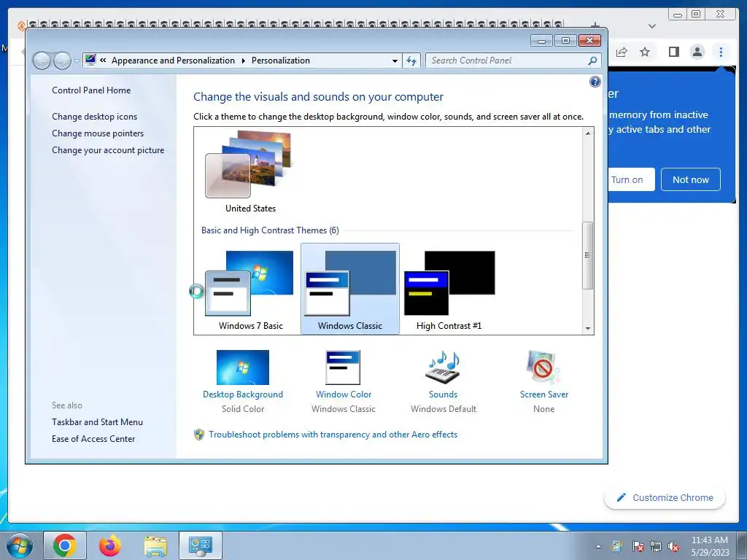Select the United States theme
The width and height of the screenshot is (747, 560).
click(x=249, y=171)
